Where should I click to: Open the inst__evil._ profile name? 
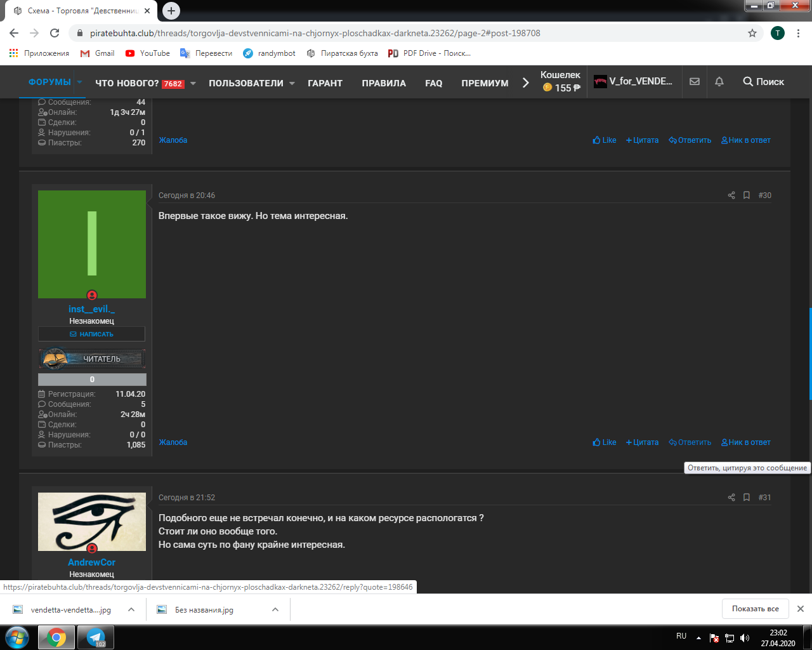(92, 309)
